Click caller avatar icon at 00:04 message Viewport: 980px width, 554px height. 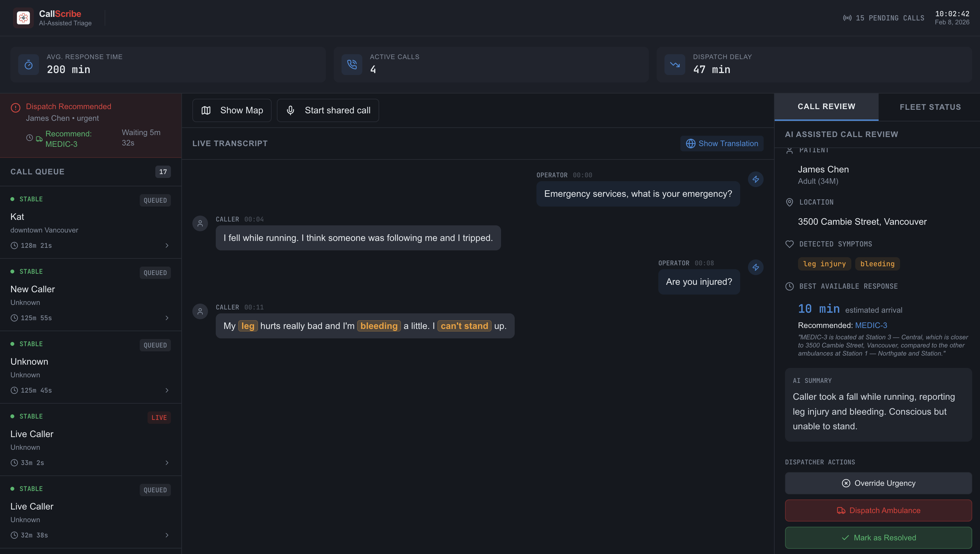click(x=200, y=223)
